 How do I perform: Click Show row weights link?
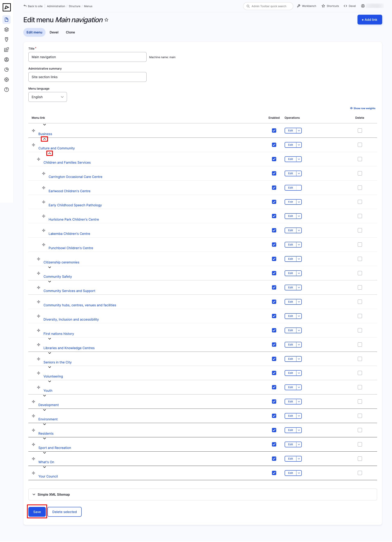(x=364, y=108)
